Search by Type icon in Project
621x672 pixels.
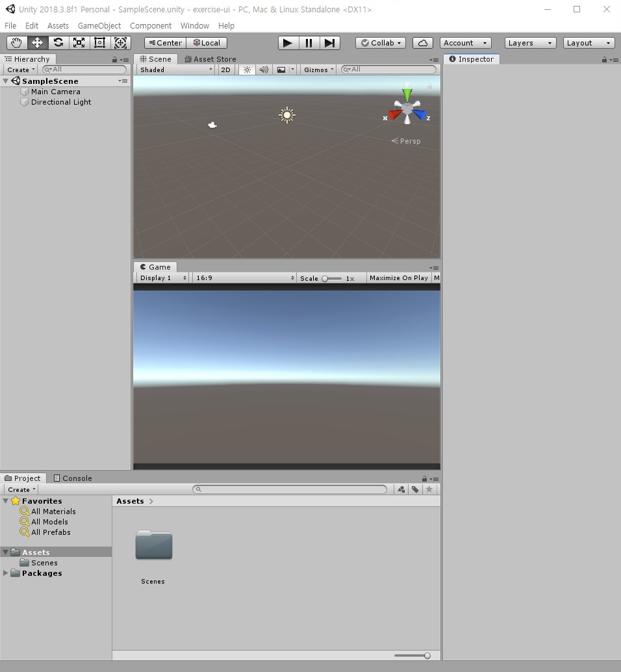click(x=401, y=489)
